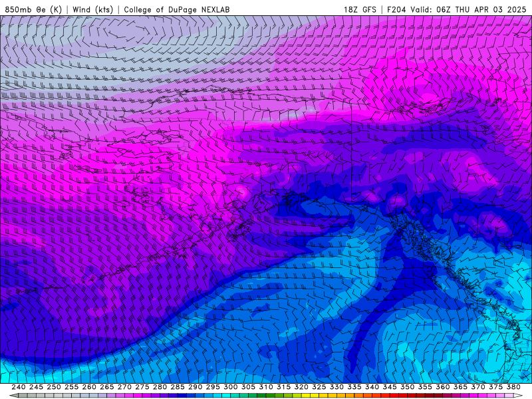Image resolution: width=532 pixels, height=399 pixels.
Task: Click the 340 value on the color scale
Action: coord(372,387)
